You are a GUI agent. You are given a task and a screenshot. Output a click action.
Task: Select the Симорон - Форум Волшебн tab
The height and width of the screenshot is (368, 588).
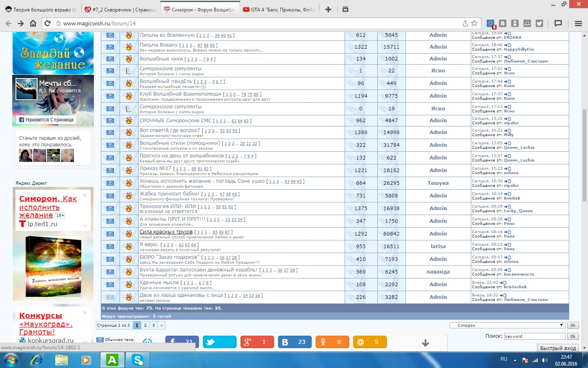pyautogui.click(x=200, y=9)
